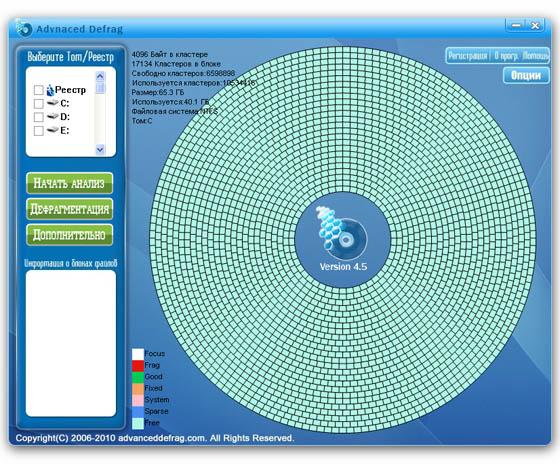This screenshot has height=464, width=560.
Task: Select the D: drive icon
Action: click(52, 116)
